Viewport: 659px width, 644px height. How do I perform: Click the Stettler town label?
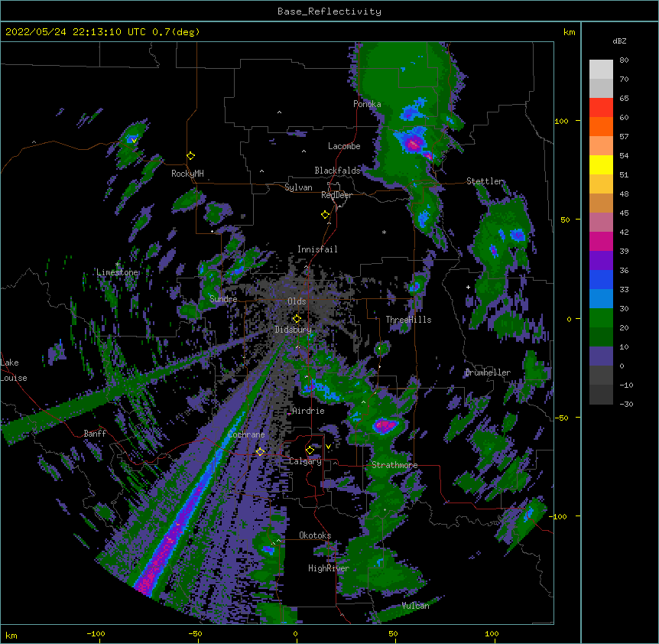(x=484, y=181)
